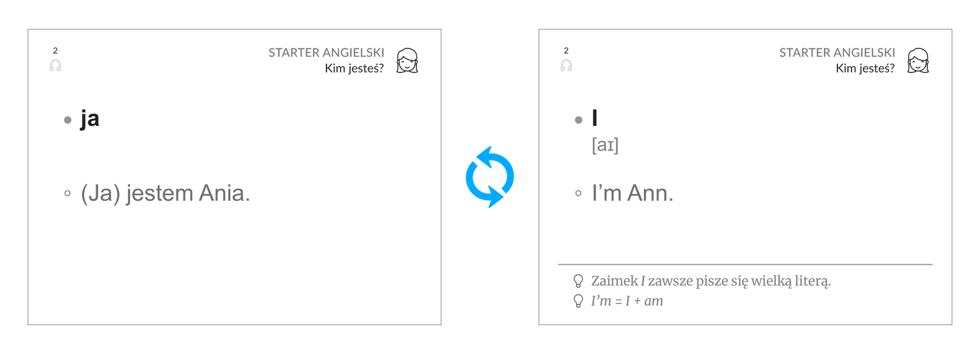
Task: Click headphones icon on the right card
Action: point(566,65)
